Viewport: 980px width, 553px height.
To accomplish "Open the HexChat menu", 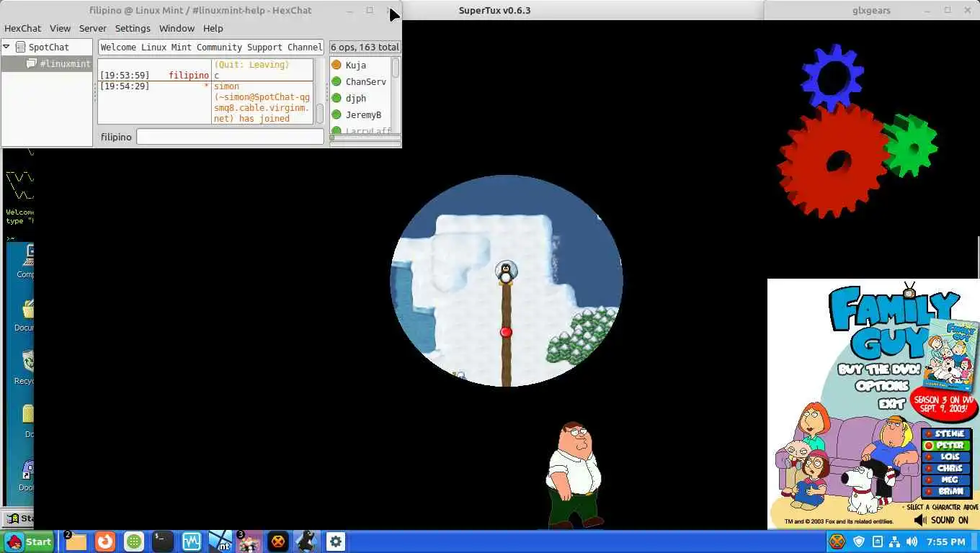I will [23, 28].
